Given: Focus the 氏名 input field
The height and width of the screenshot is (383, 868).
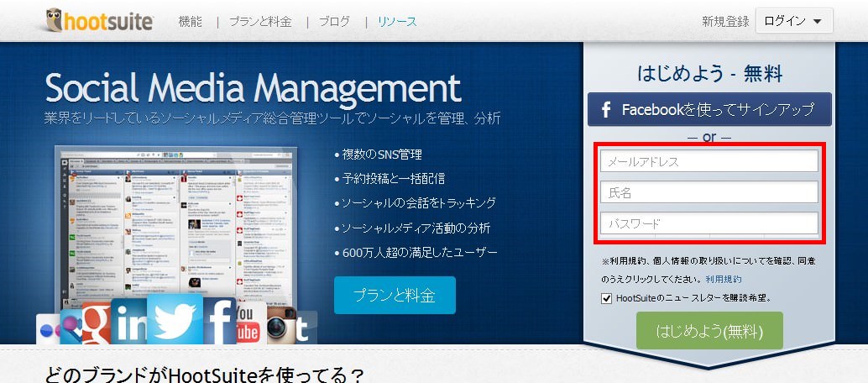Looking at the screenshot, I should tap(709, 192).
